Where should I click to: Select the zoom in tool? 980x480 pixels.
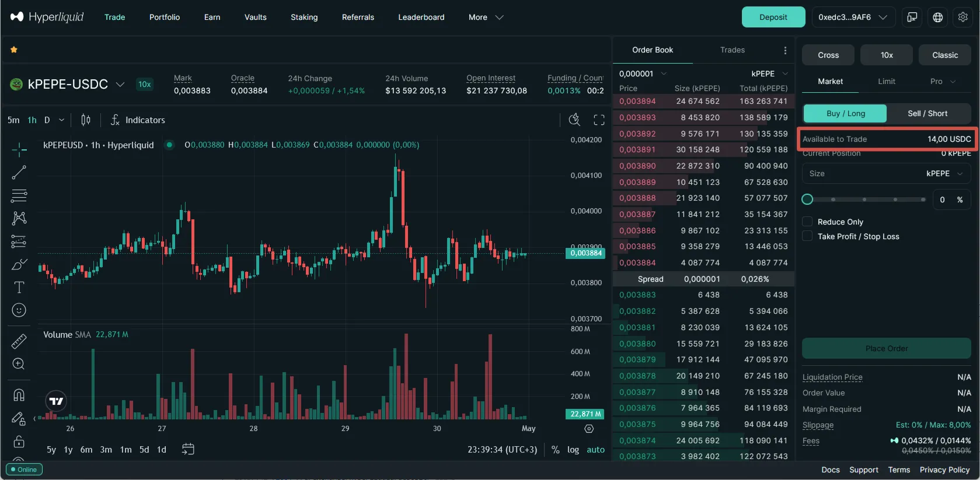[x=19, y=364]
